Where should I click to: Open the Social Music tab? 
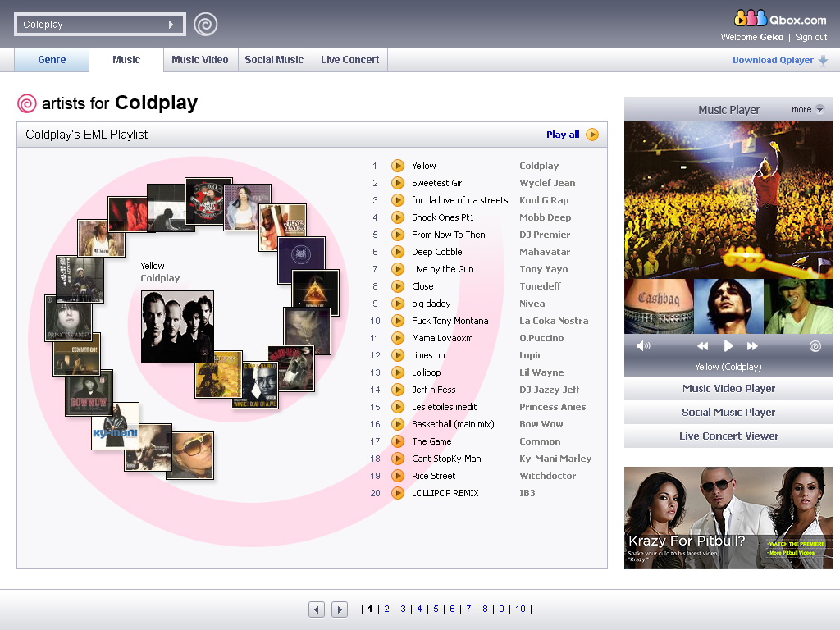[274, 59]
